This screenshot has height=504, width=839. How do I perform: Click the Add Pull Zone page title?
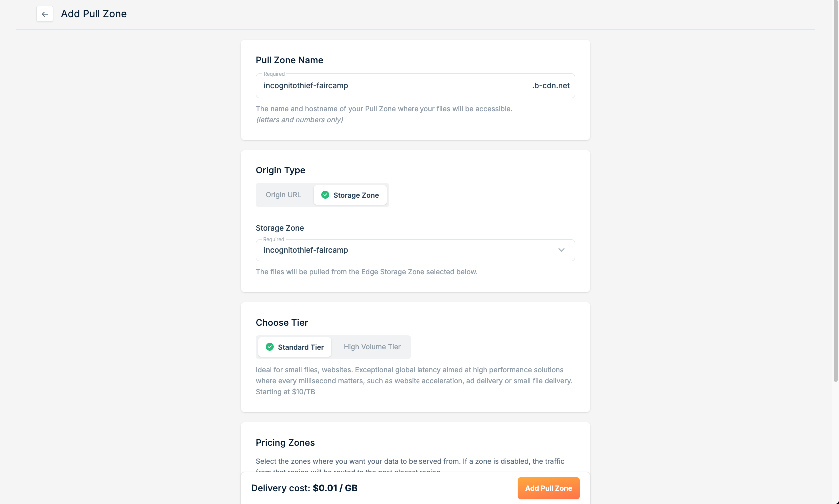94,14
